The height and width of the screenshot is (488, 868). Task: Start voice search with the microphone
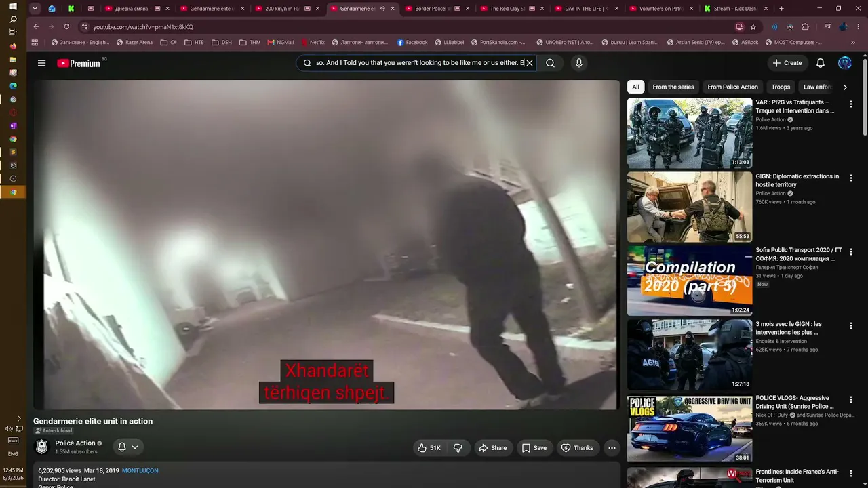click(578, 63)
